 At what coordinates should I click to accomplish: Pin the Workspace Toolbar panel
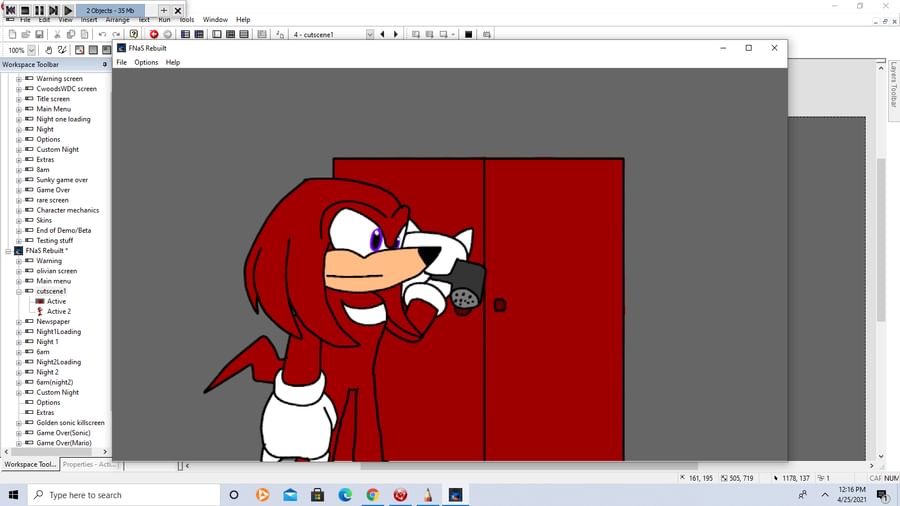(x=104, y=64)
